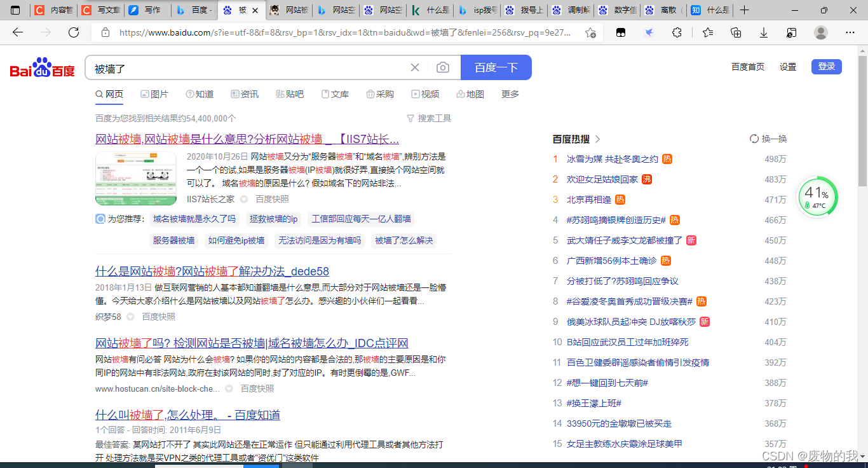Viewport: 868px width, 468px height.
Task: Open Edge tab actions menu icon
Action: click(15, 10)
